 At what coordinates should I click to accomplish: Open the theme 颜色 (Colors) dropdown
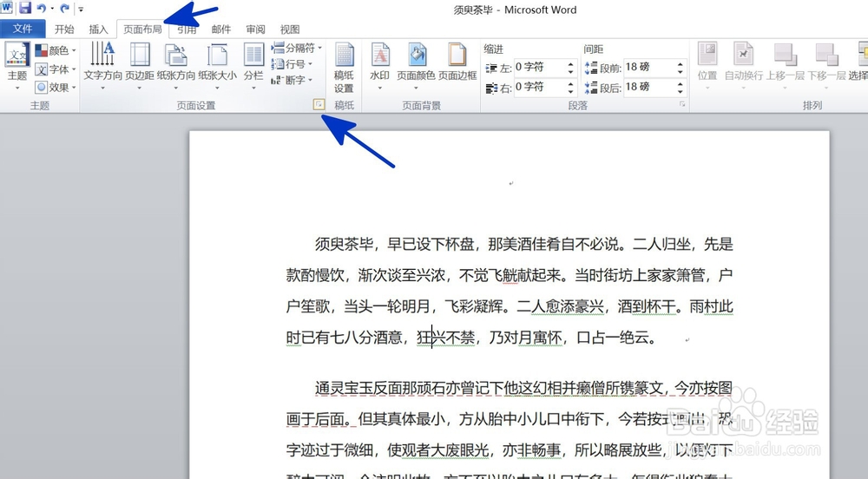[56, 51]
